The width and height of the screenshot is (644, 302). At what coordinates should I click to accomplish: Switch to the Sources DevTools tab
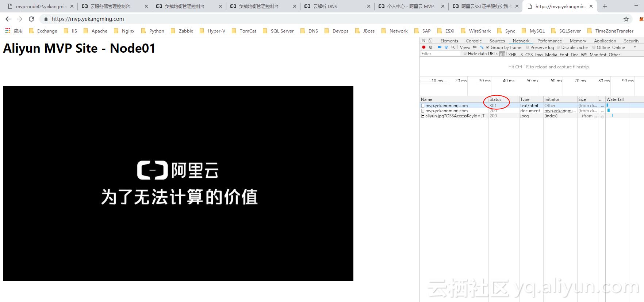(x=497, y=41)
